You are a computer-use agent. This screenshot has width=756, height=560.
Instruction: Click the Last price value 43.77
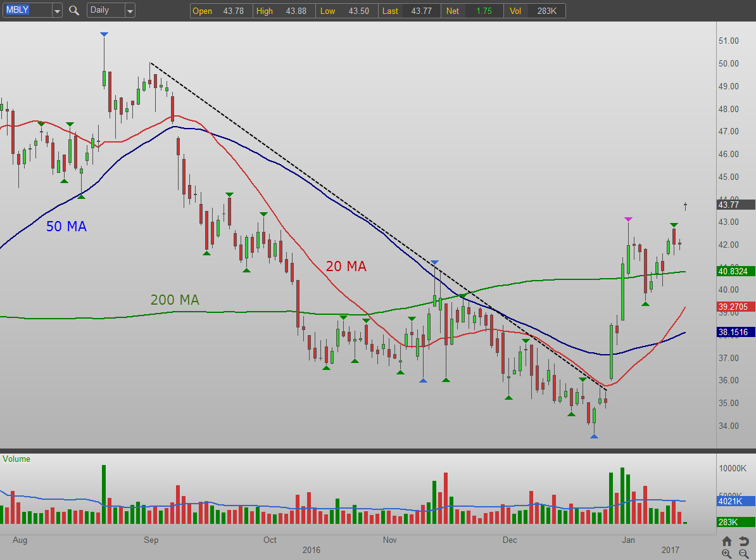click(422, 11)
